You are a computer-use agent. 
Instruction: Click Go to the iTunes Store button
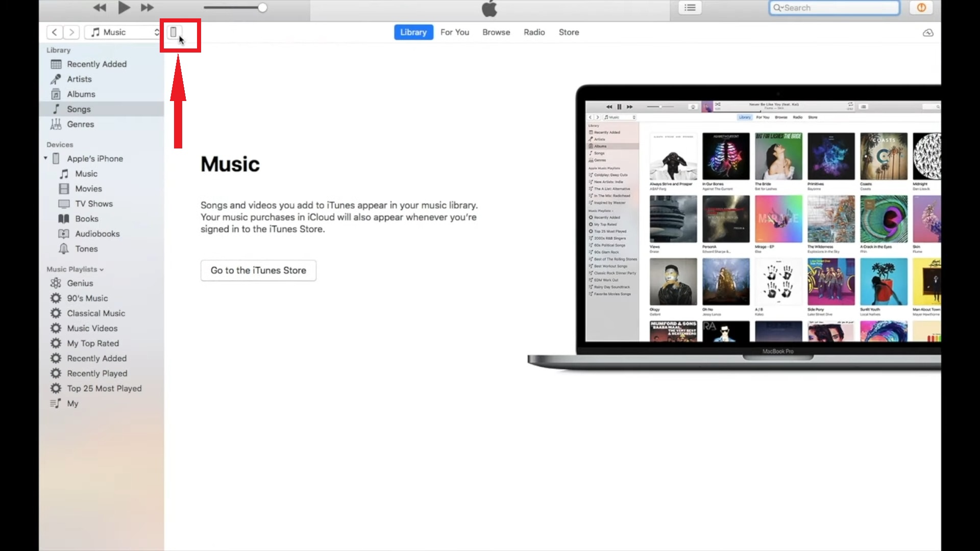point(258,270)
